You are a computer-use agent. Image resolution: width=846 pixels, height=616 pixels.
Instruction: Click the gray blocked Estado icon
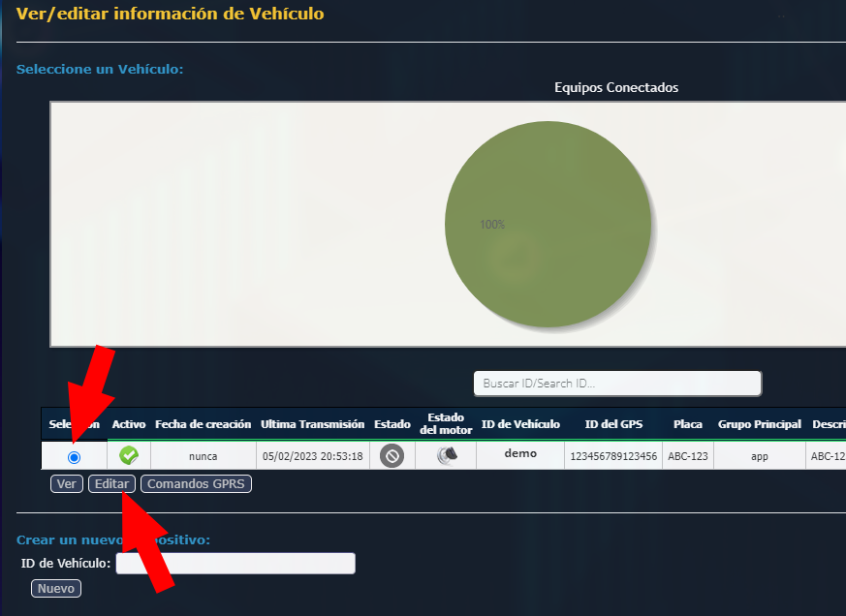tap(392, 455)
